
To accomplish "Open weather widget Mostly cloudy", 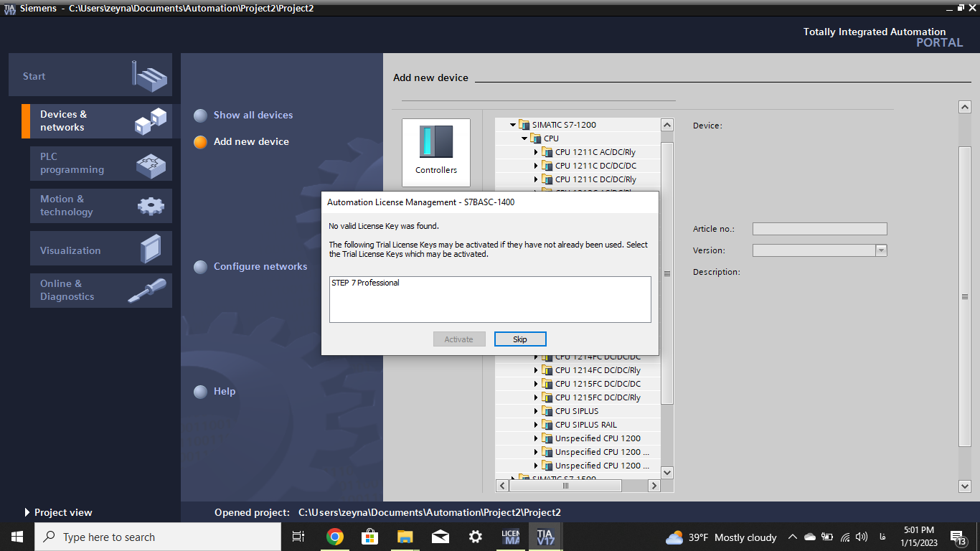I will (721, 537).
